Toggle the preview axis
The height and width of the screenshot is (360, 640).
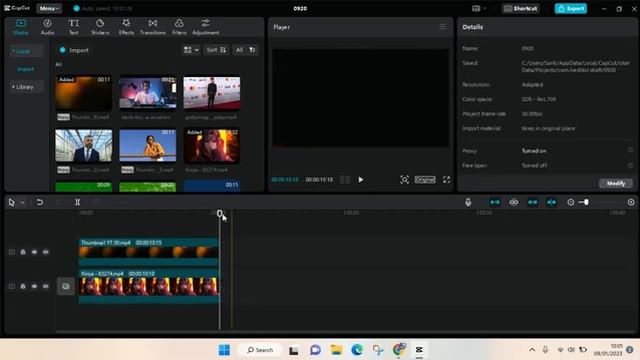551,202
